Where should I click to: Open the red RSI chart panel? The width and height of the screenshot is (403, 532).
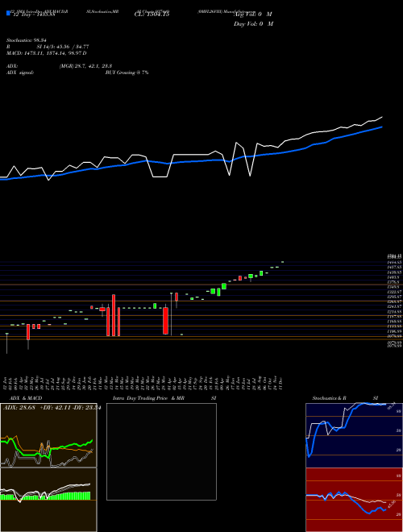pyautogui.click(x=354, y=500)
